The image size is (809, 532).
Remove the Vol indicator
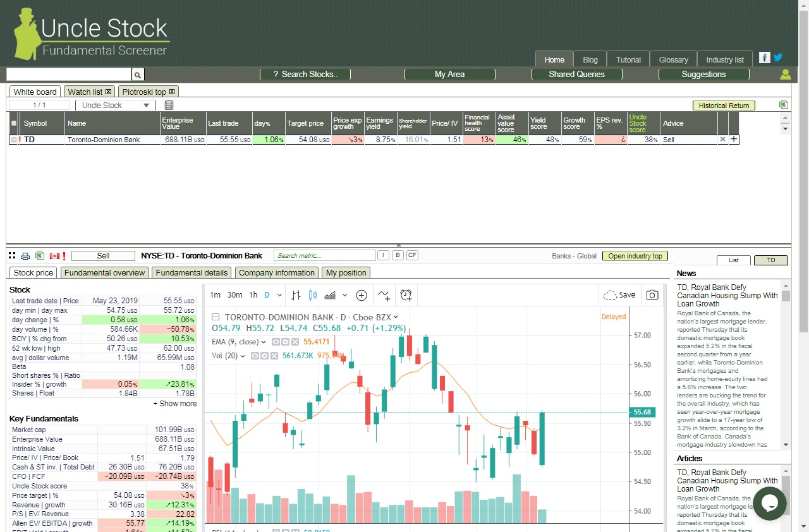(274, 356)
